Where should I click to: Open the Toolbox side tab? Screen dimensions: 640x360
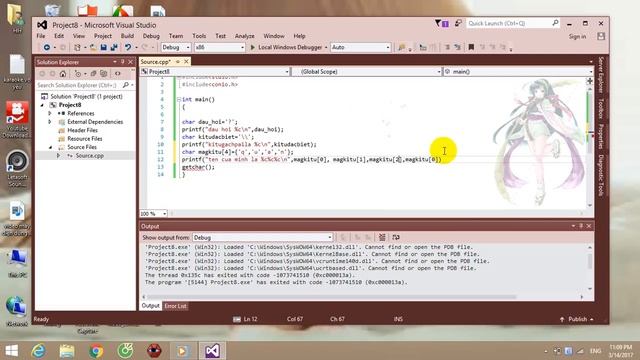point(601,108)
